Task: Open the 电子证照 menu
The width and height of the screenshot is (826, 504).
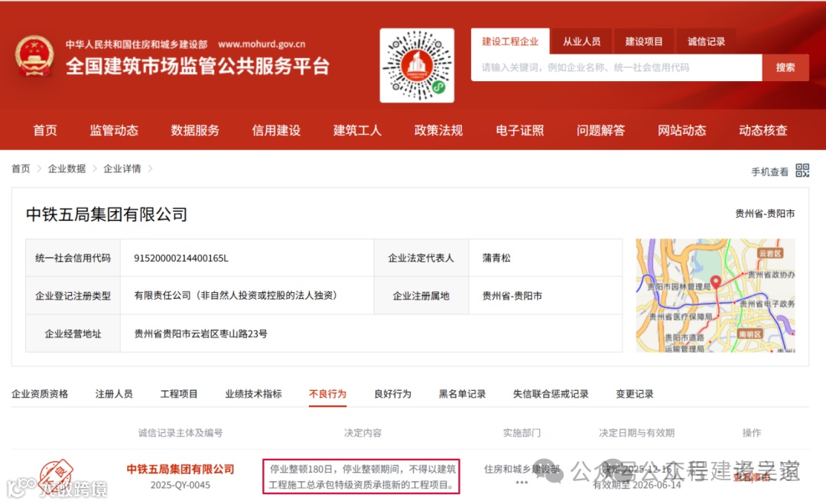Action: pos(519,131)
